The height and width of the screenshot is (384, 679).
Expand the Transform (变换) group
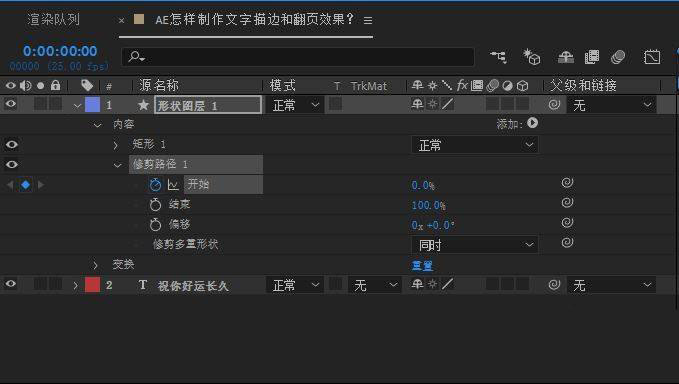click(95, 265)
